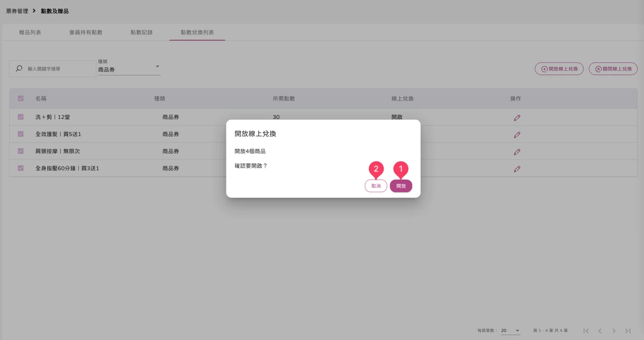Click the 第 1 - 4 筆 共 4 筆 pagination text

(551, 330)
